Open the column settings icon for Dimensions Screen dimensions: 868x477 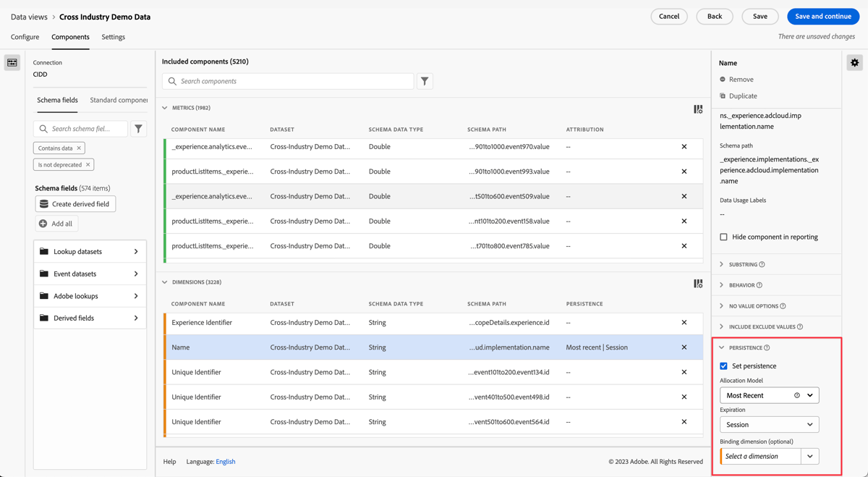click(698, 283)
